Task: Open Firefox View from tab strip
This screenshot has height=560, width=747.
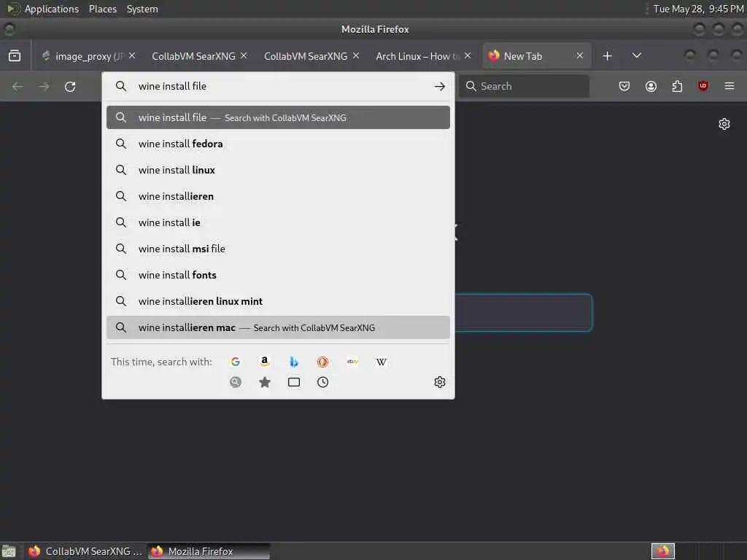Action: tap(15, 55)
